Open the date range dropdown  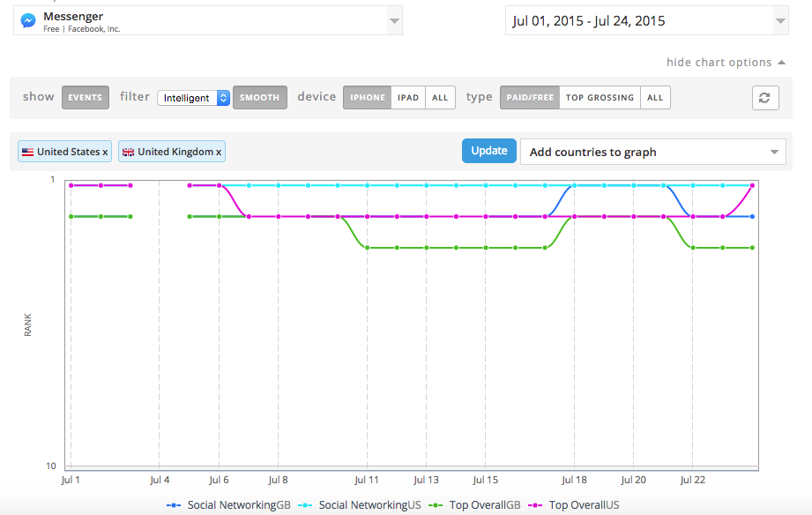779,21
